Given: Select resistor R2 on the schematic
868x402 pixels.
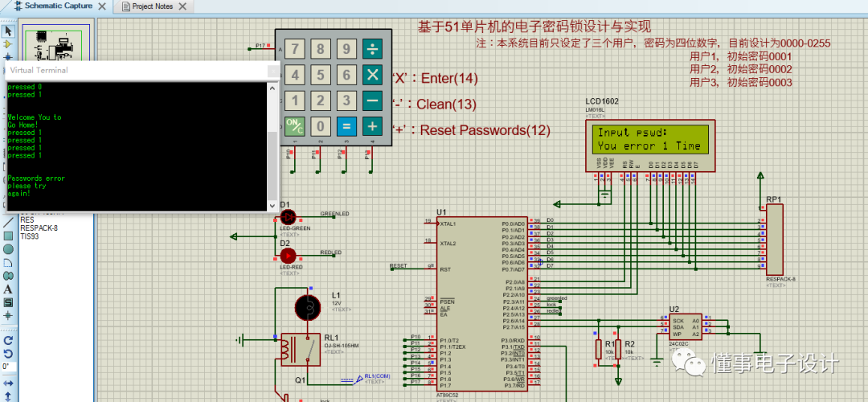Looking at the screenshot, I should coord(618,350).
